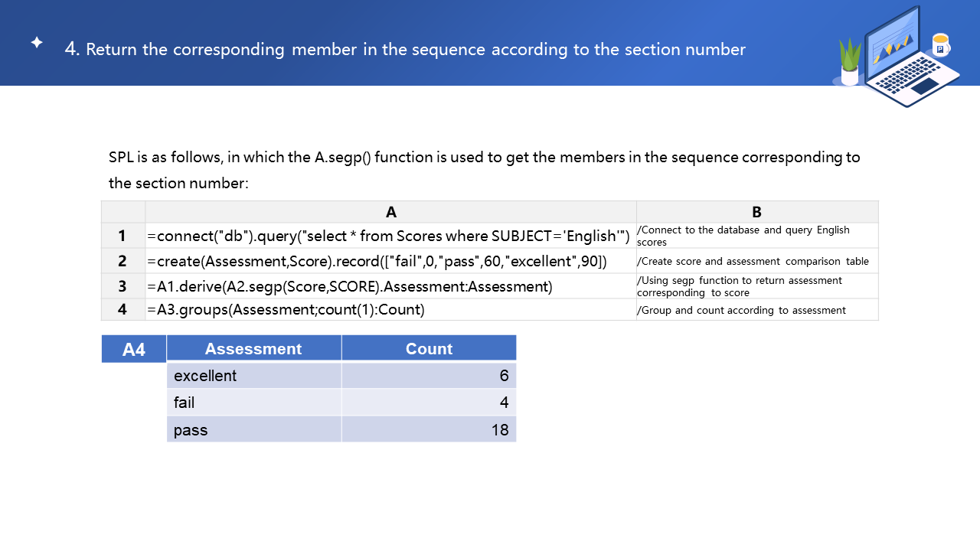
Task: Click the Assessment column header of the result table
Action: tap(253, 349)
